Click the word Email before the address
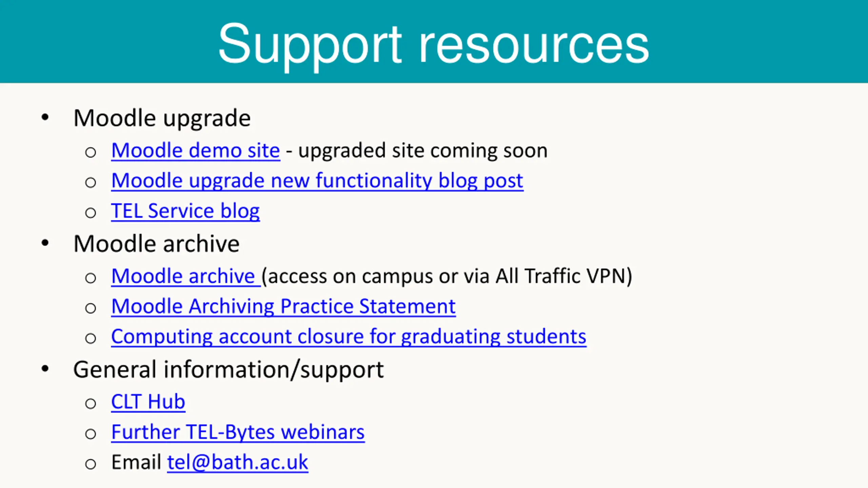 pos(136,462)
